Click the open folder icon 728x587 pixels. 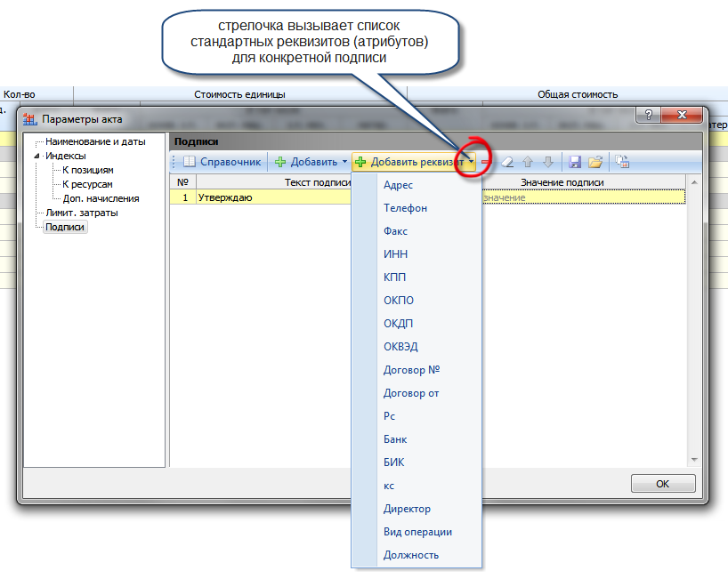pos(595,162)
